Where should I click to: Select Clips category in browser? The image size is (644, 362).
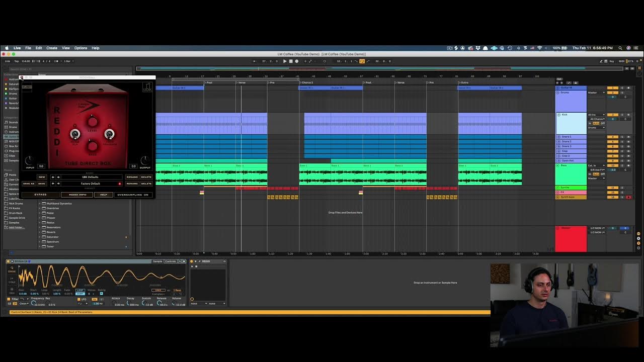click(x=12, y=156)
